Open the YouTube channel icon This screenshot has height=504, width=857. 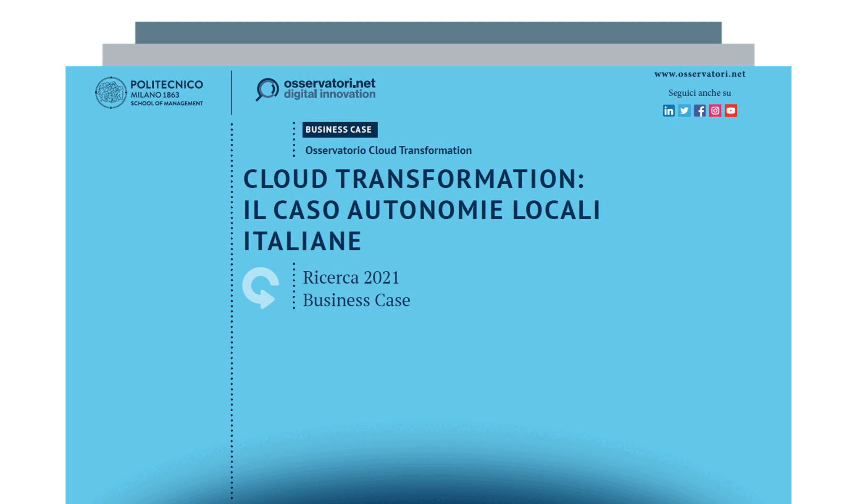pyautogui.click(x=731, y=110)
